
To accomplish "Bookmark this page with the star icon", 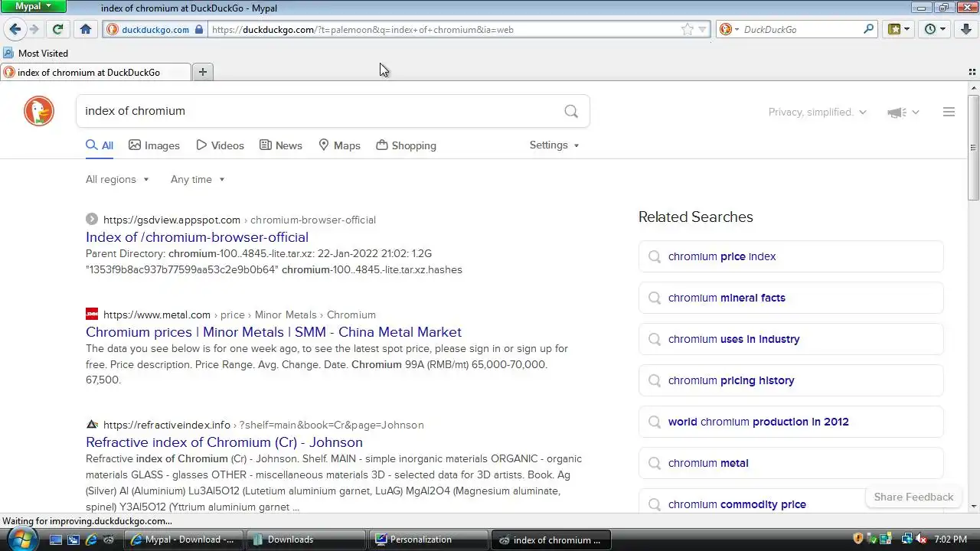I will pyautogui.click(x=688, y=29).
